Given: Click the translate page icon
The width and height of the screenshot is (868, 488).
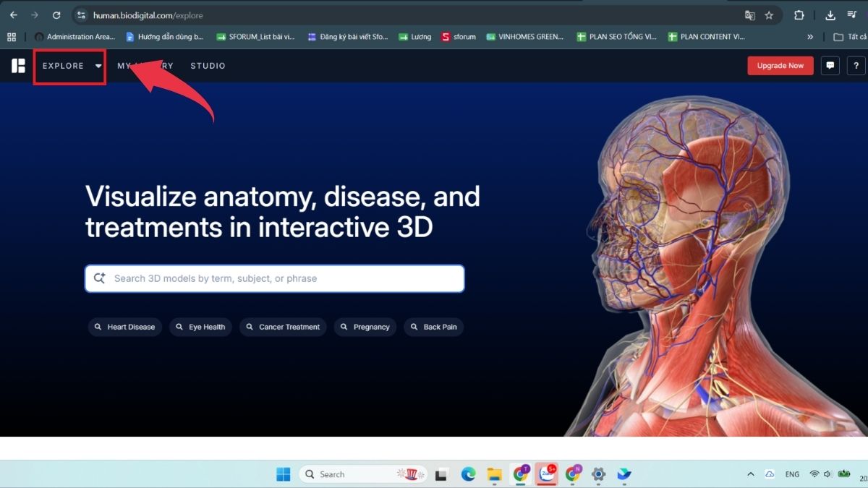Looking at the screenshot, I should 750,15.
